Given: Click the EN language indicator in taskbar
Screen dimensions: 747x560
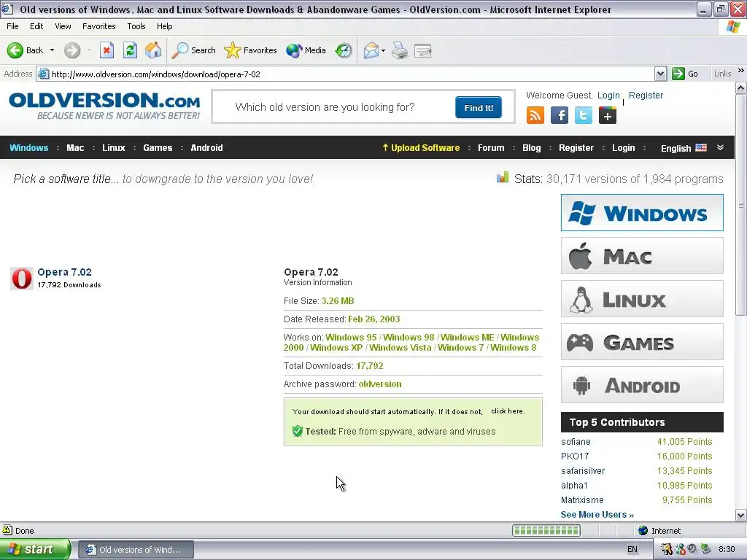Looking at the screenshot, I should (632, 550).
